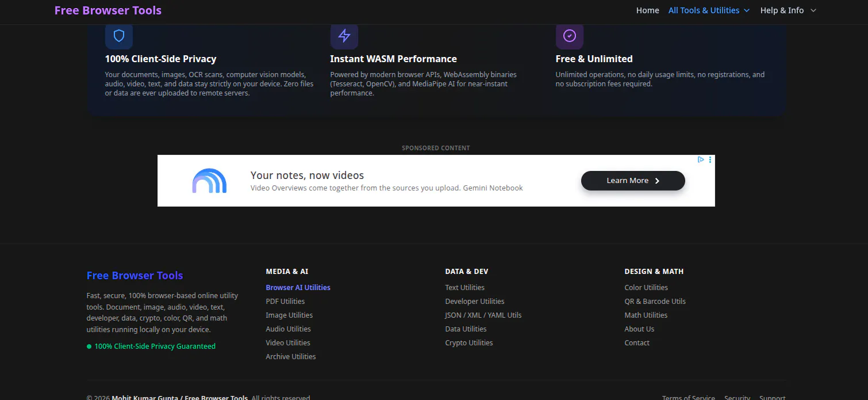The width and height of the screenshot is (868, 400).
Task: Expand the Help & Info dropdown
Action: pyautogui.click(x=788, y=10)
